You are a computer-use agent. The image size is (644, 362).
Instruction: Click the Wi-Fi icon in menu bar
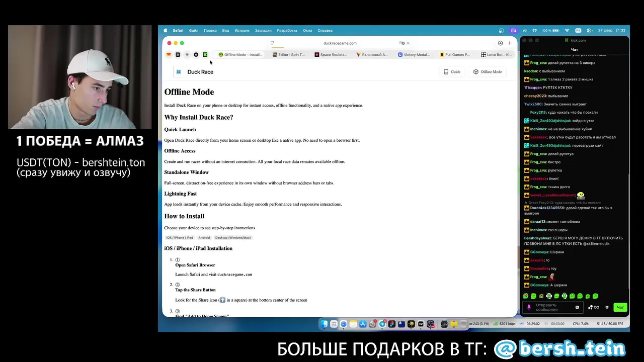click(567, 30)
